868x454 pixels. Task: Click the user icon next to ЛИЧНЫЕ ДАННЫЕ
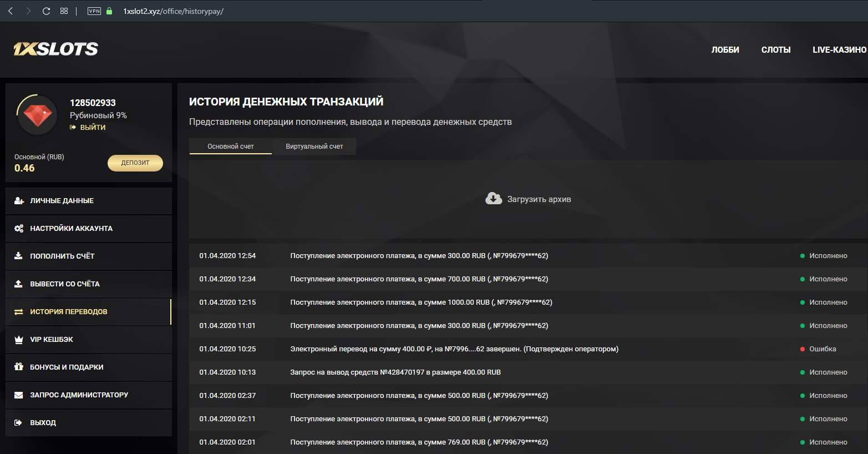tap(19, 201)
